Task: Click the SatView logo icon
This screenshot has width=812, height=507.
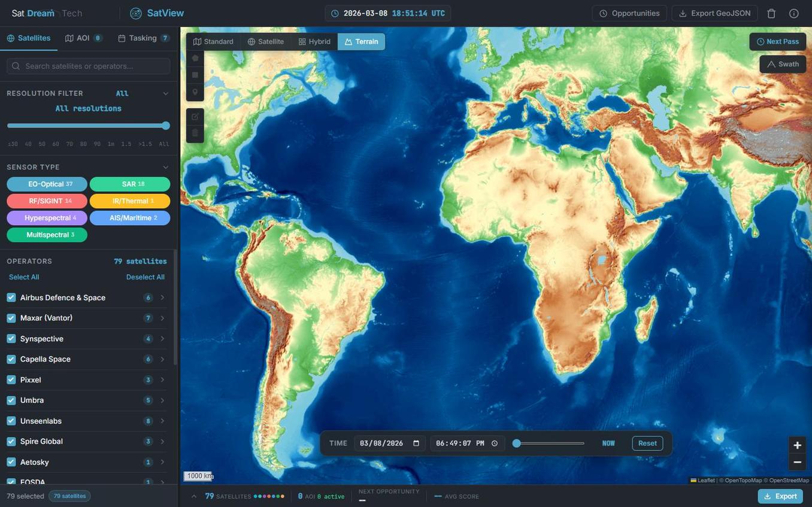Action: pyautogui.click(x=134, y=13)
